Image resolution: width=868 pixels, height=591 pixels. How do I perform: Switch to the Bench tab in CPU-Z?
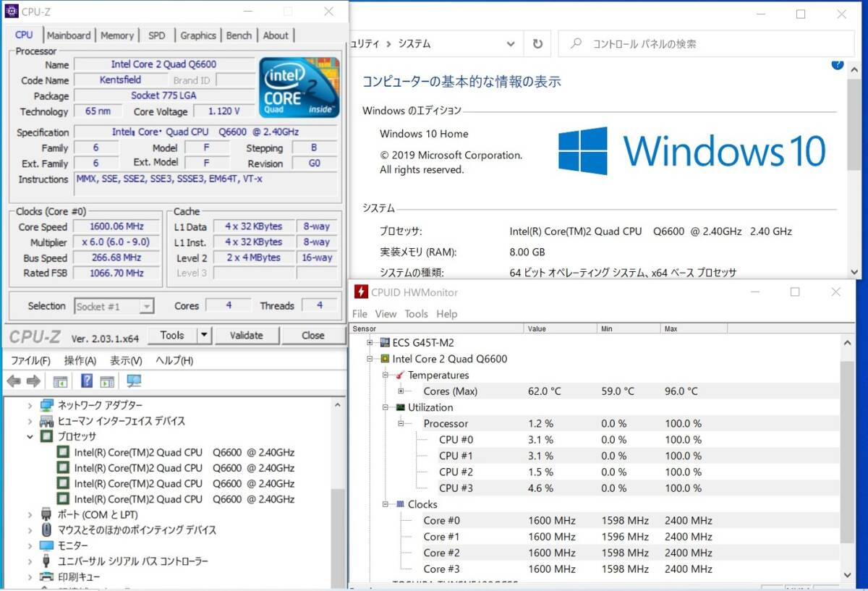coord(239,35)
